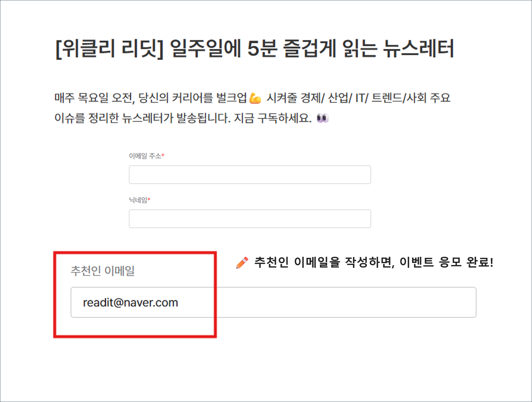Viewport: 532px width, 402px height.
Task: Click the [위클리 리딧] part of the heading
Action: point(109,49)
